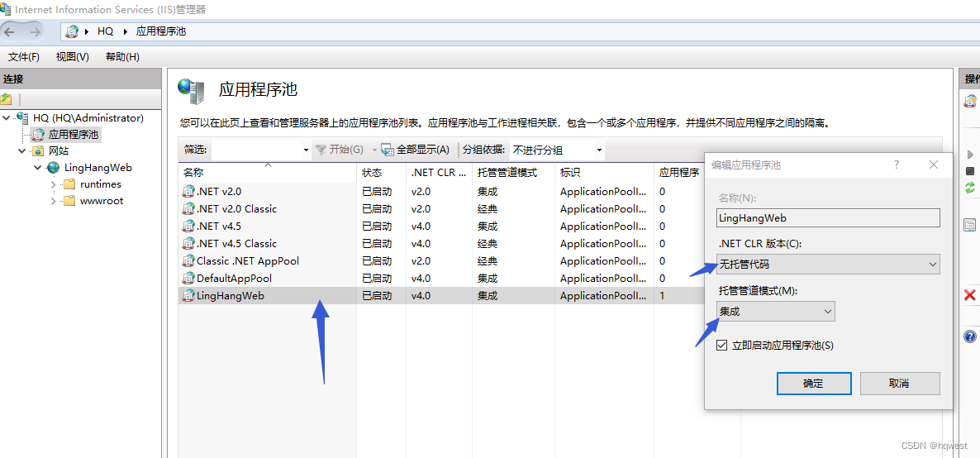Open the group by (分组依据) dropdown
980x458 pixels.
coord(557,150)
